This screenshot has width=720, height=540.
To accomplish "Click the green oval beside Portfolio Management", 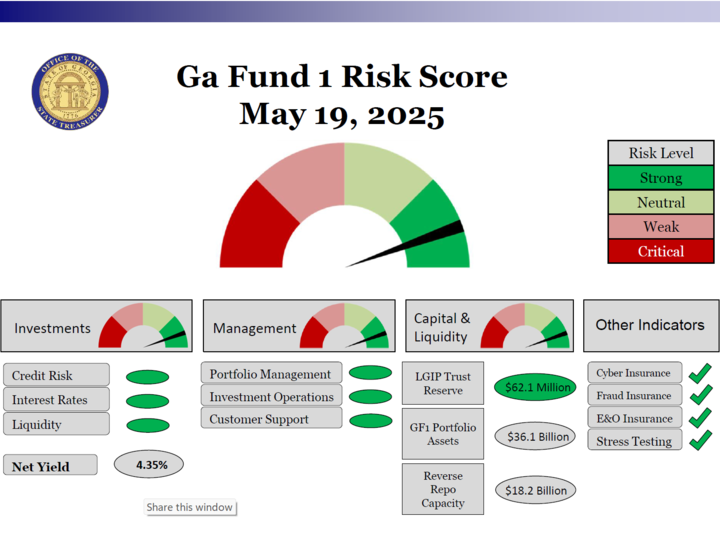I will tap(371, 372).
